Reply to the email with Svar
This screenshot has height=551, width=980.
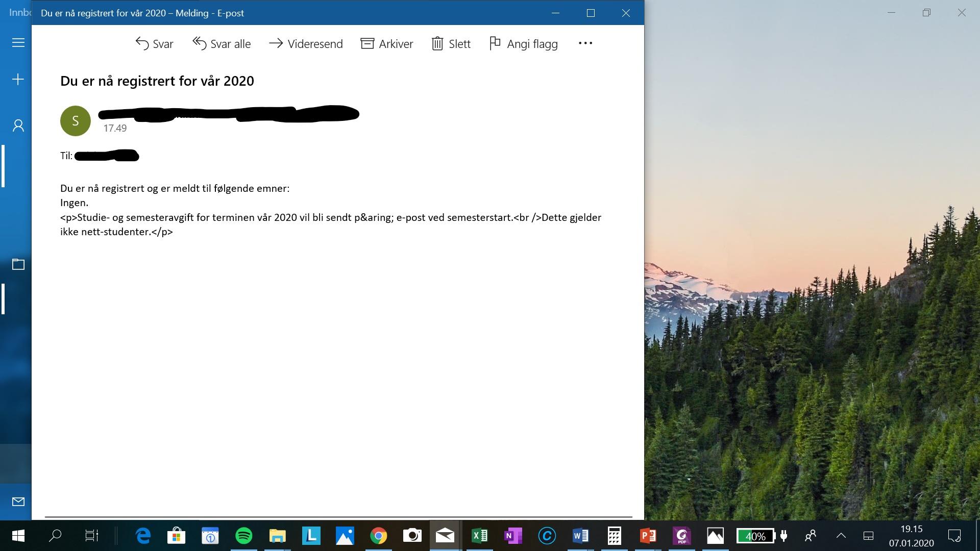[x=154, y=44]
